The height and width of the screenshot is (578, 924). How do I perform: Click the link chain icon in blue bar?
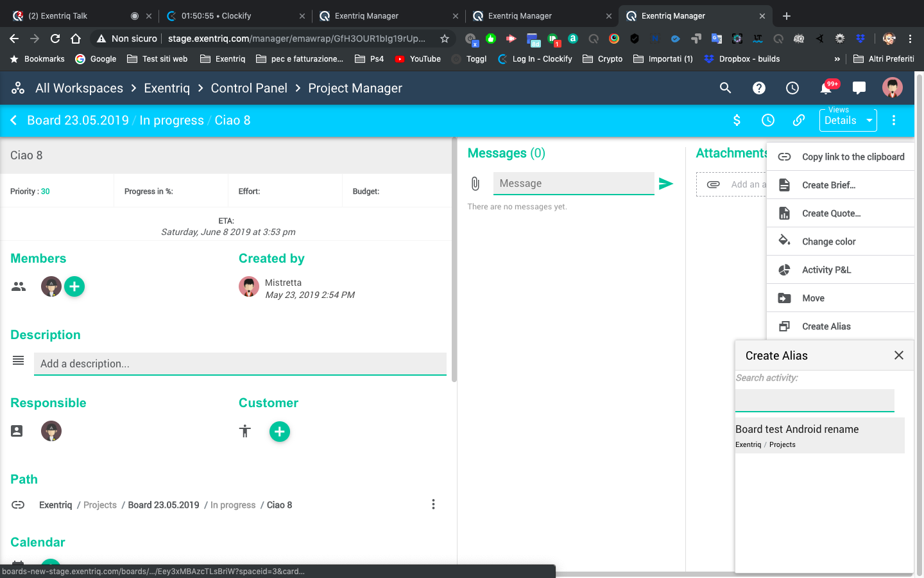[x=798, y=120]
